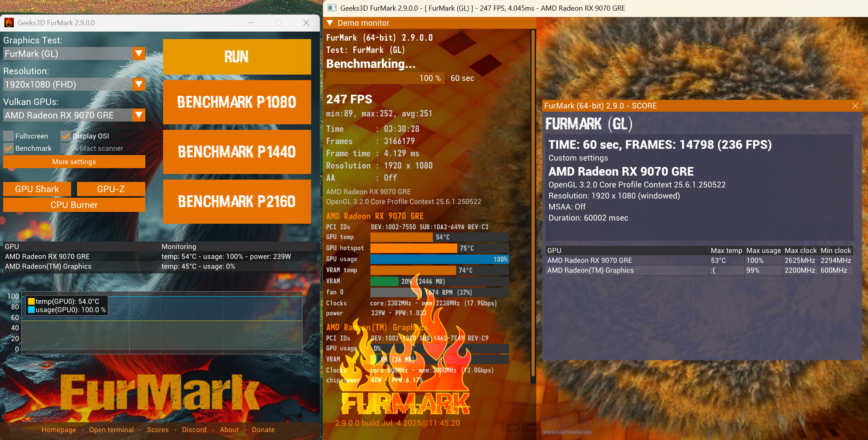Viewport: 868px width, 440px height.
Task: Click '239W - PPW:1.033' power line
Action: click(x=399, y=313)
